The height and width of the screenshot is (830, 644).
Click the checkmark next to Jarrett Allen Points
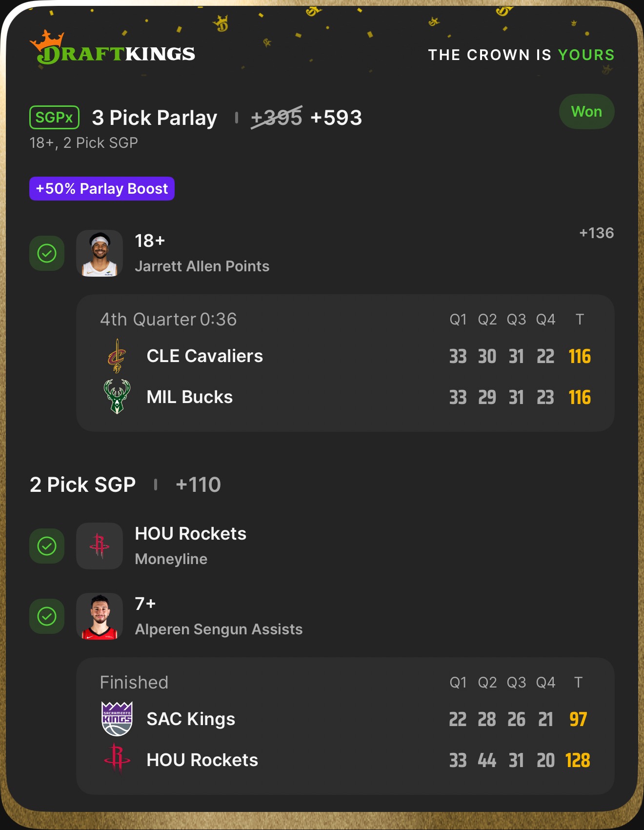[x=47, y=253]
